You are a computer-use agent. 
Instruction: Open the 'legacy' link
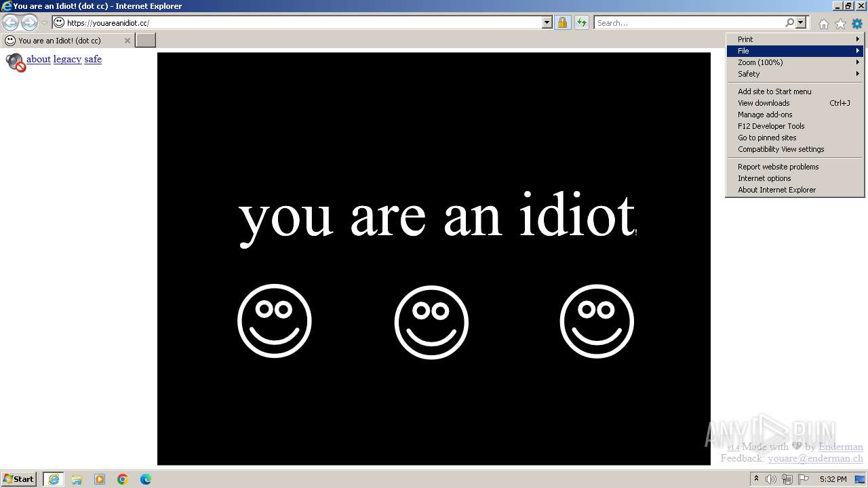(67, 59)
